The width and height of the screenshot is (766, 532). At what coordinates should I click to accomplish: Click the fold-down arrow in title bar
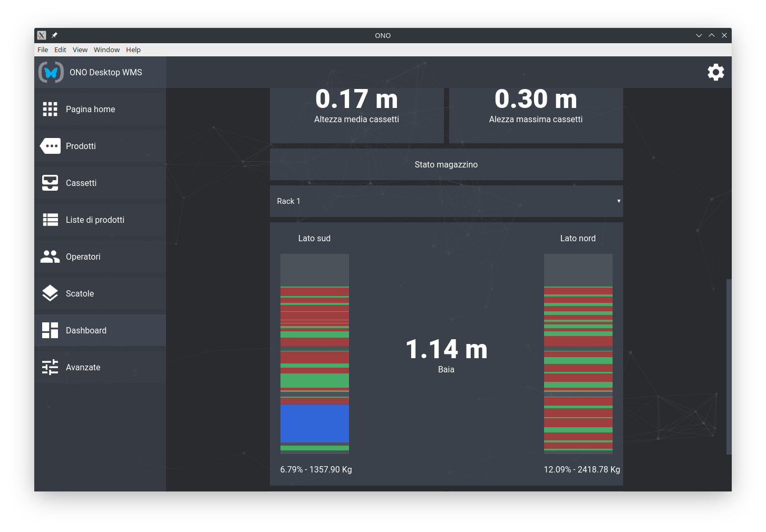pyautogui.click(x=699, y=35)
